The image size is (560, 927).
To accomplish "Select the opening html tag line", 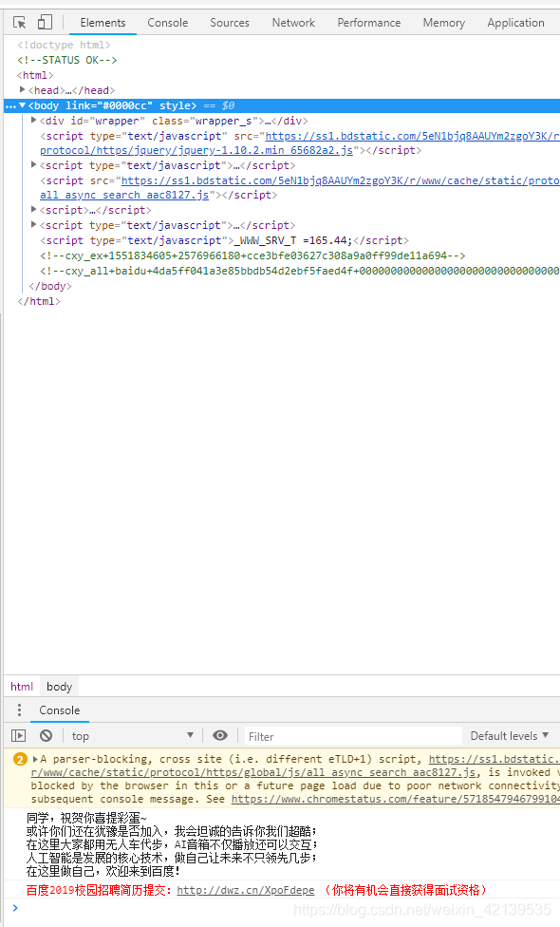I will click(35, 75).
